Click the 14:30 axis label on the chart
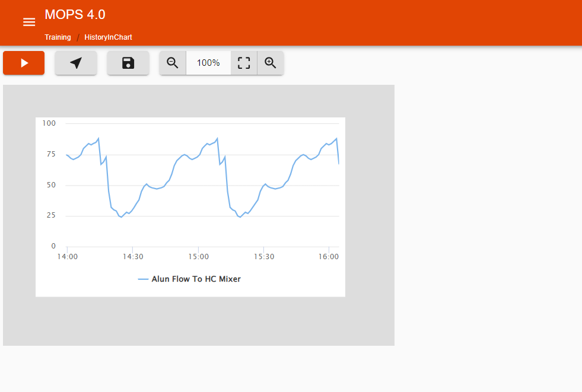This screenshot has width=582, height=392. (x=133, y=256)
